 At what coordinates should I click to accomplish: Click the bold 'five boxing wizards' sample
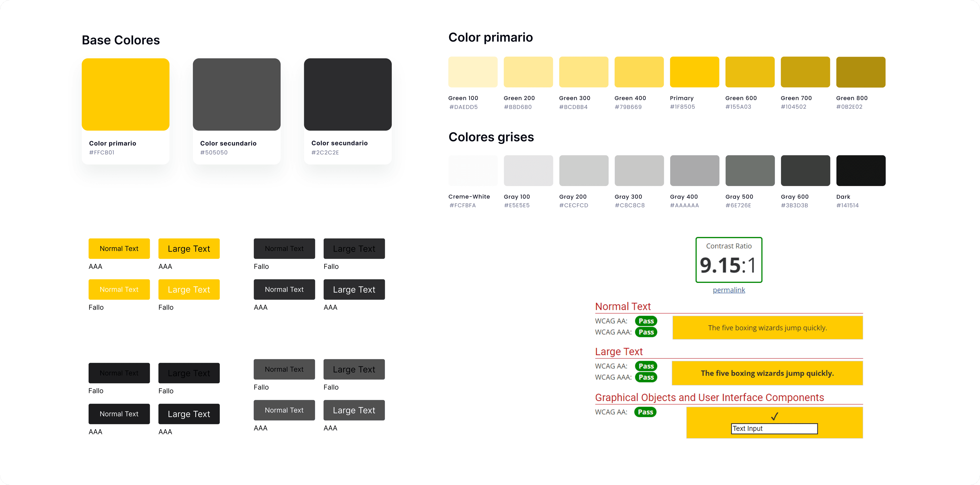click(x=767, y=373)
